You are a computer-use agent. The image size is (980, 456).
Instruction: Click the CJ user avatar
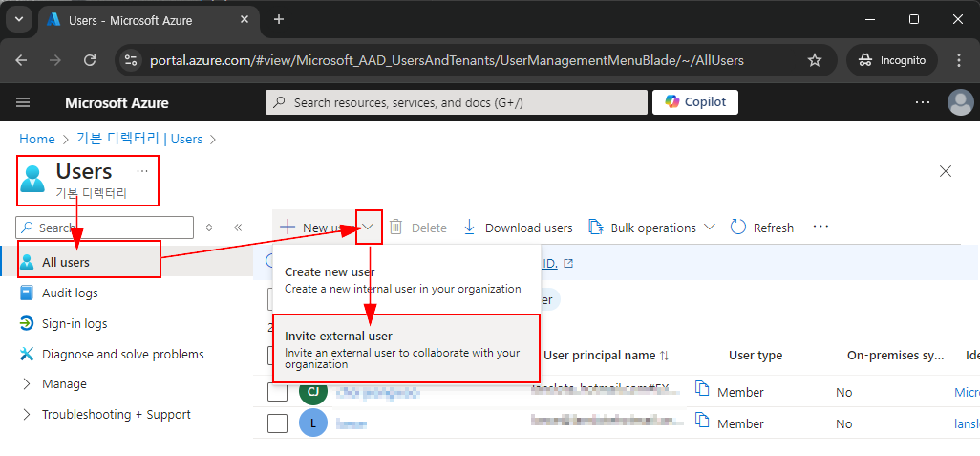[x=313, y=392]
